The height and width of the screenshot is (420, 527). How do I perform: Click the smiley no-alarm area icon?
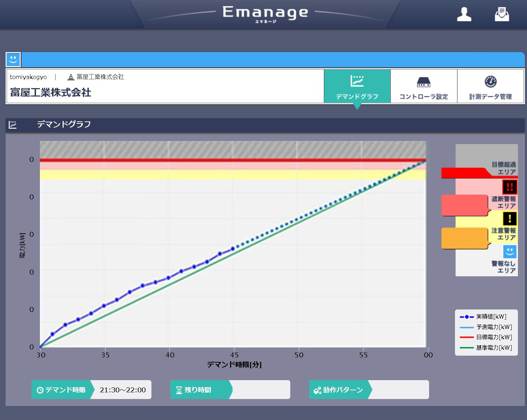pos(510,251)
